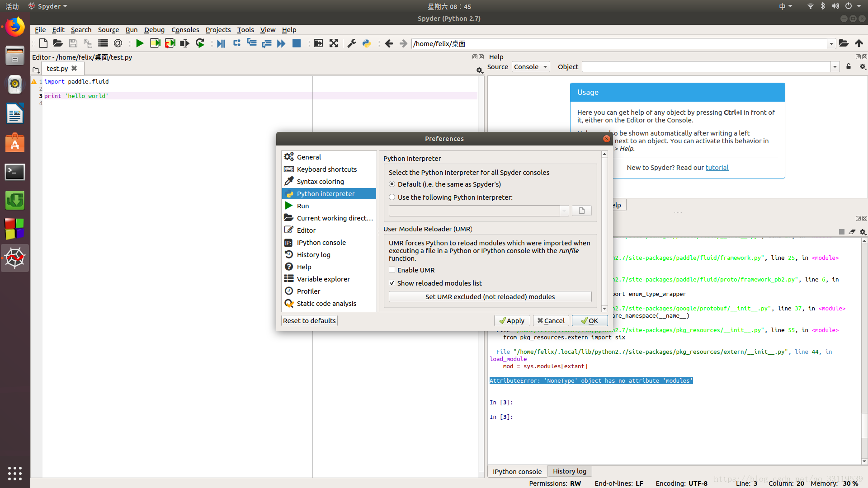Expand the Source Console dropdown in Help
The height and width of the screenshot is (488, 868).
coord(531,67)
